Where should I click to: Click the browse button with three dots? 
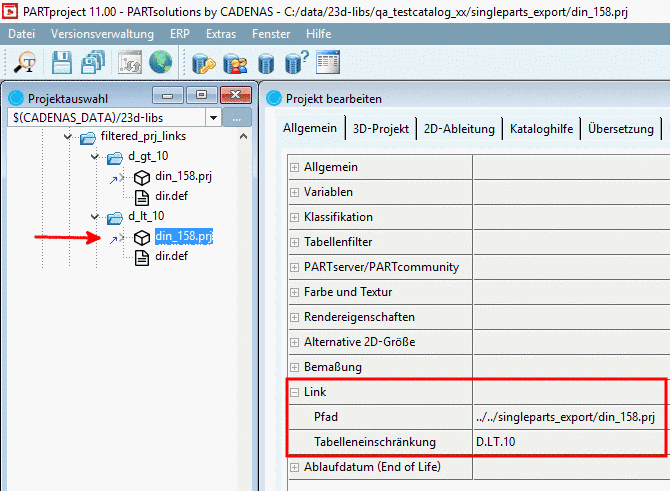[x=236, y=118]
